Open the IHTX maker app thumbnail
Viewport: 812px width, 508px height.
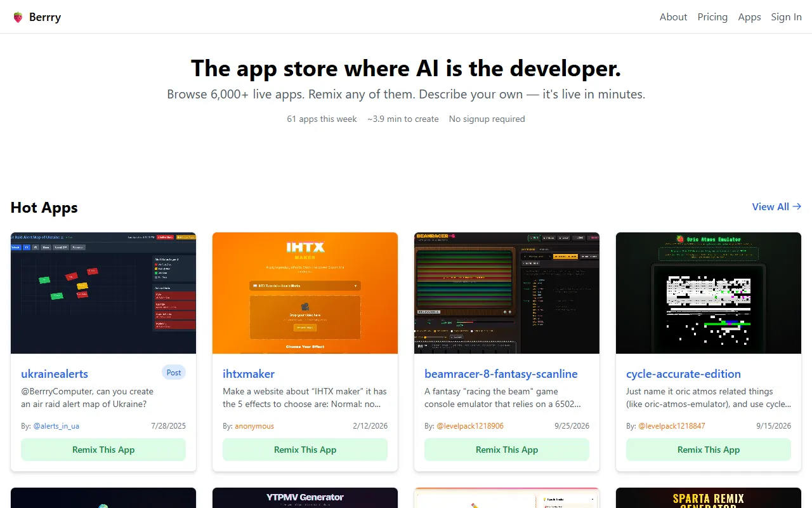tap(305, 293)
